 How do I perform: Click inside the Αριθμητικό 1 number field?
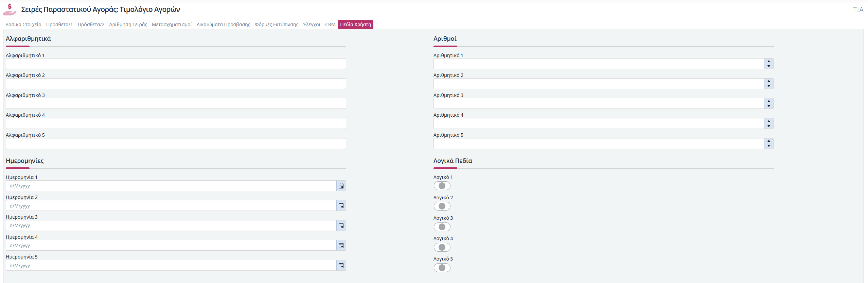[599, 64]
